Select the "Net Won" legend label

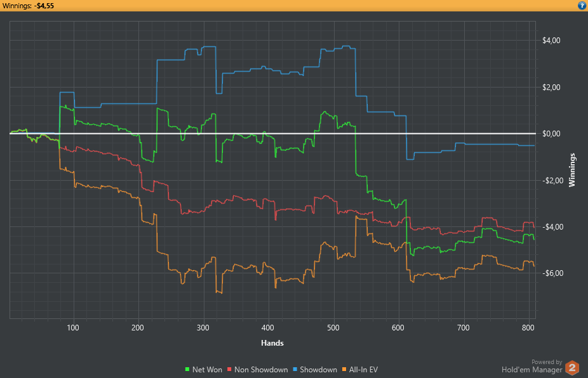[x=207, y=370]
